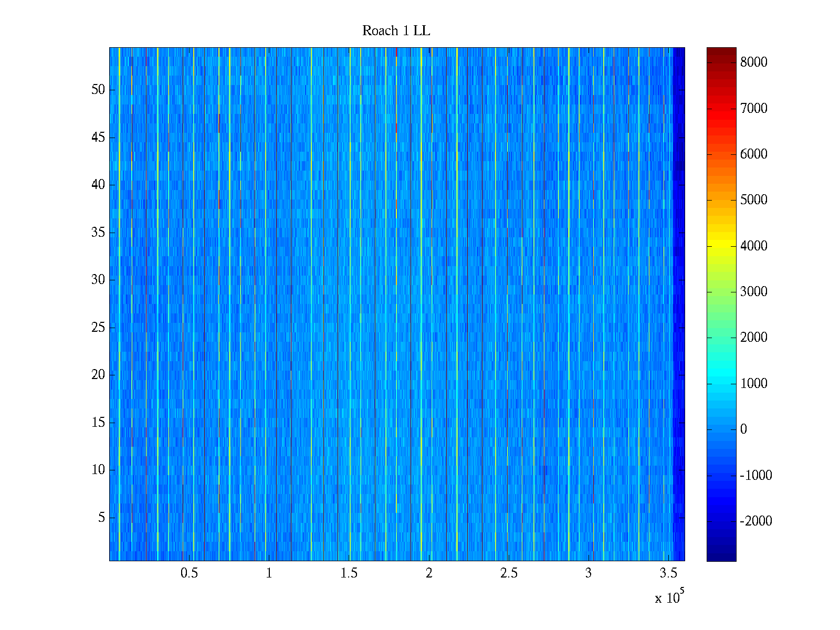Select the y-axis tick label '35'
840x630 pixels.
coord(98,233)
